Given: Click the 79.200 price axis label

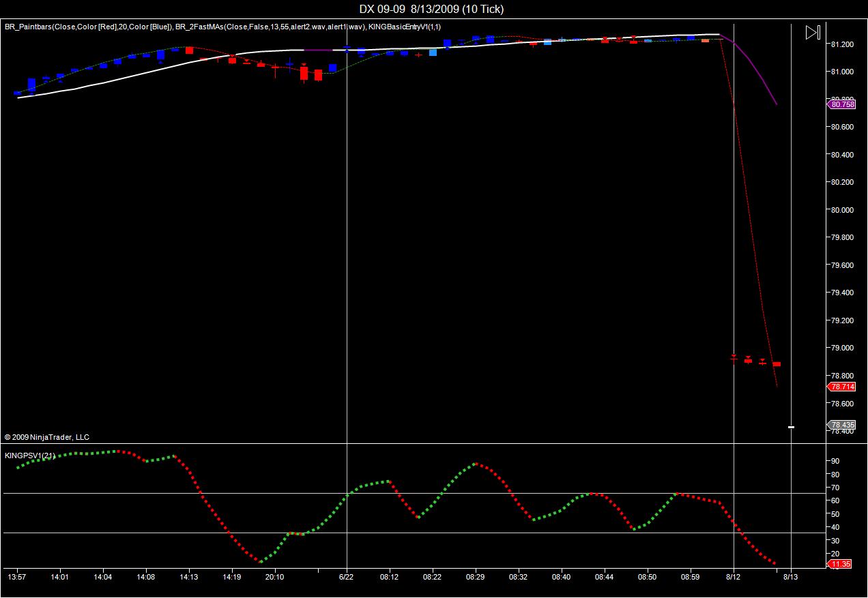Looking at the screenshot, I should tap(843, 320).
